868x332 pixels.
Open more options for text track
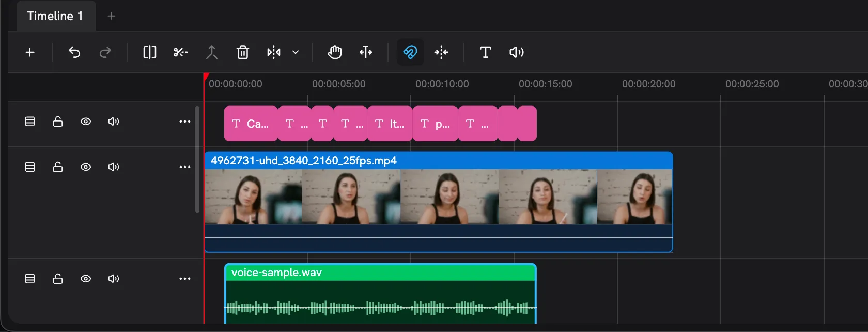pyautogui.click(x=185, y=122)
